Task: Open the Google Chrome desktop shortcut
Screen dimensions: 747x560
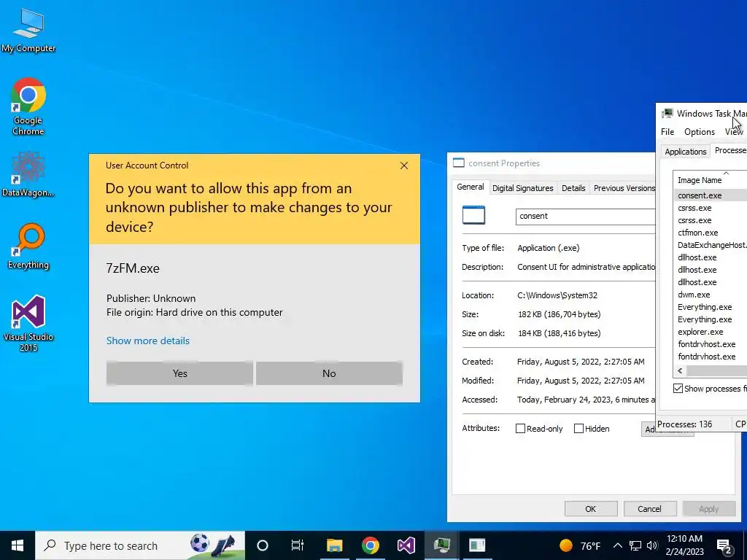Action: (x=28, y=106)
